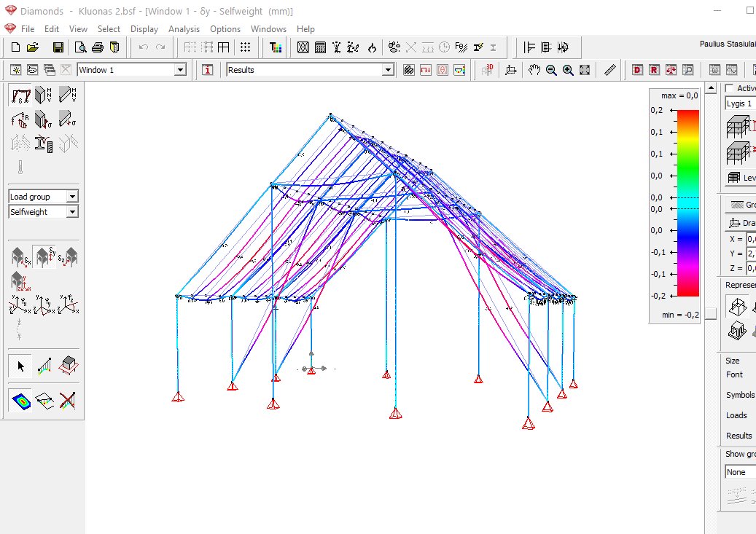The image size is (756, 534).
Task: Click the Save diskette icon
Action: pyautogui.click(x=58, y=47)
